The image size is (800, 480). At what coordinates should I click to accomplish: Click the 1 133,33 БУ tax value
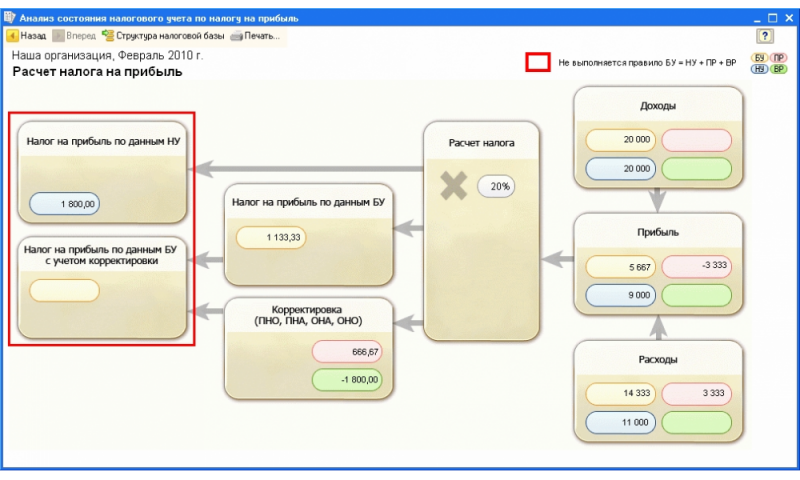tap(270, 237)
